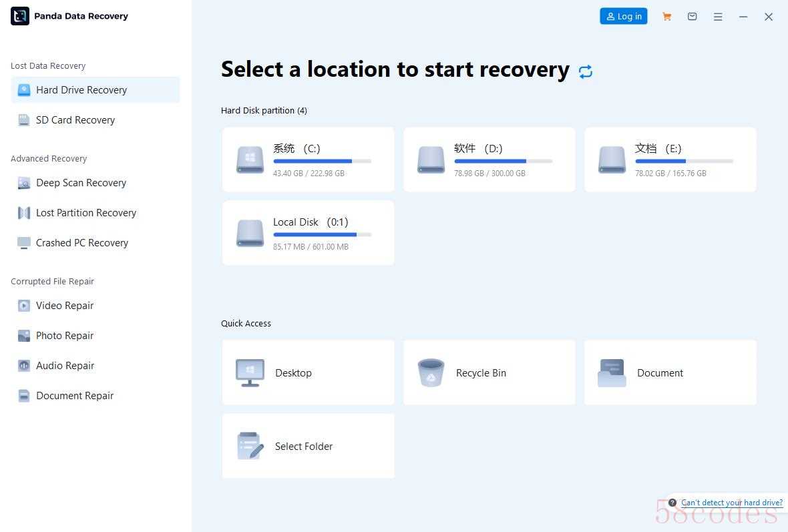Image resolution: width=788 pixels, height=532 pixels.
Task: Click the D: drive usage bar
Action: [x=503, y=162]
